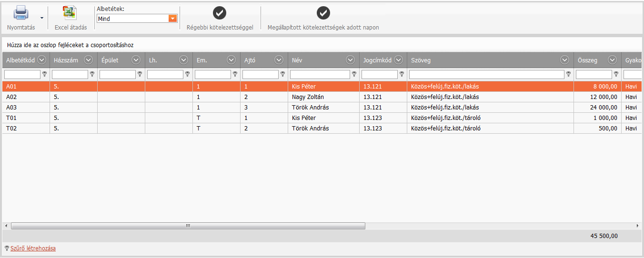Click filter icon next to Szűrő létrehozása
Image resolution: width=644 pixels, height=258 pixels.
click(6, 248)
